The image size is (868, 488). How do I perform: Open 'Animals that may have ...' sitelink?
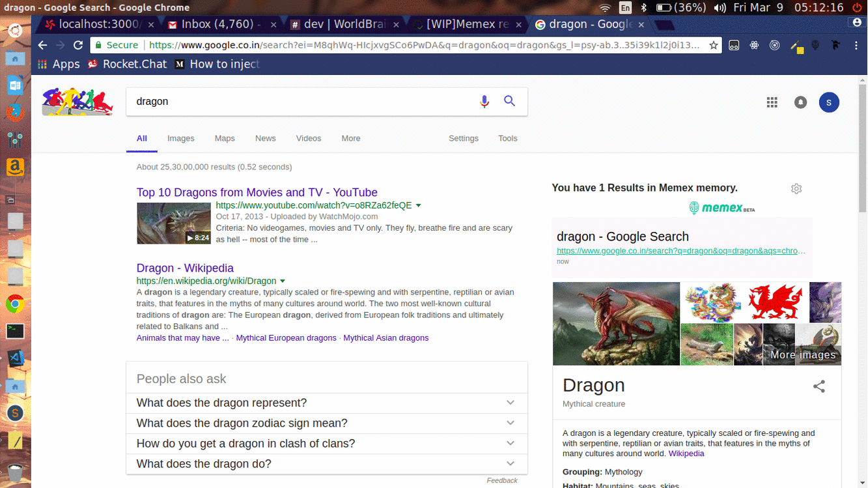(183, 338)
